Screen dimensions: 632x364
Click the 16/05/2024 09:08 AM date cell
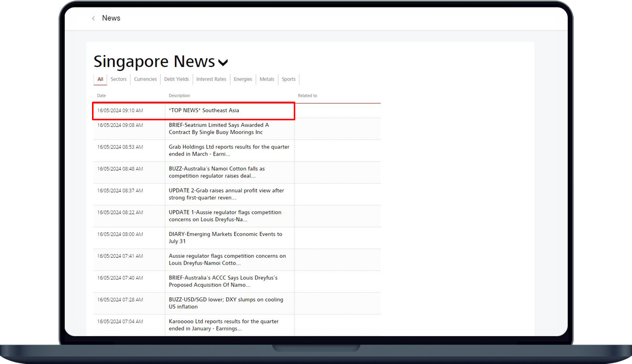tap(120, 125)
